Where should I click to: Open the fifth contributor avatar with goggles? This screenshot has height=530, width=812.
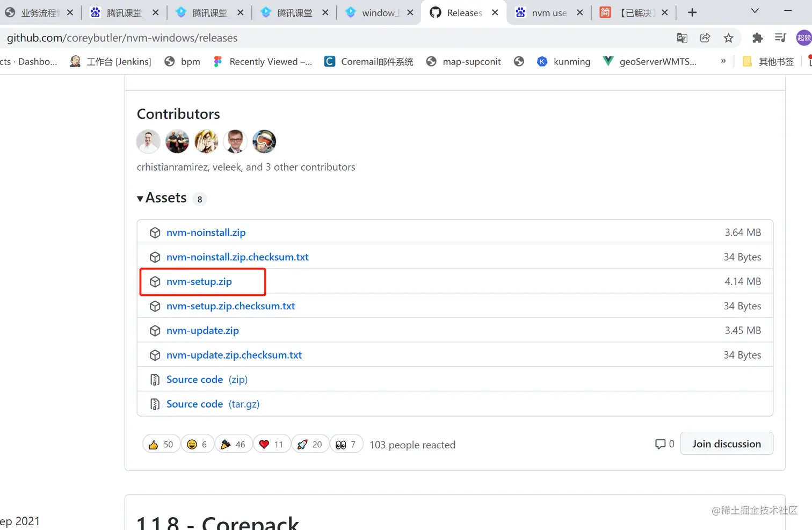click(x=264, y=141)
